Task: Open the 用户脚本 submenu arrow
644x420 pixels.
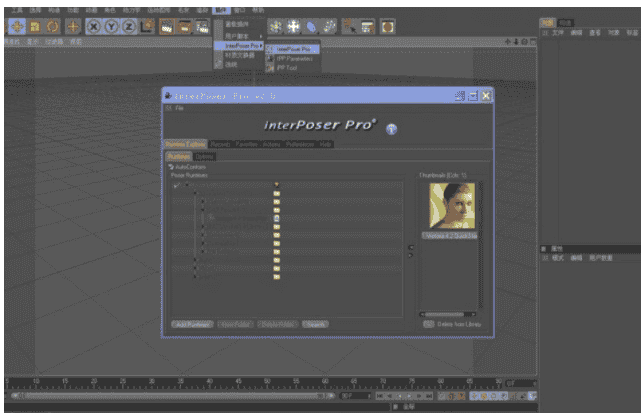Action: [261, 37]
